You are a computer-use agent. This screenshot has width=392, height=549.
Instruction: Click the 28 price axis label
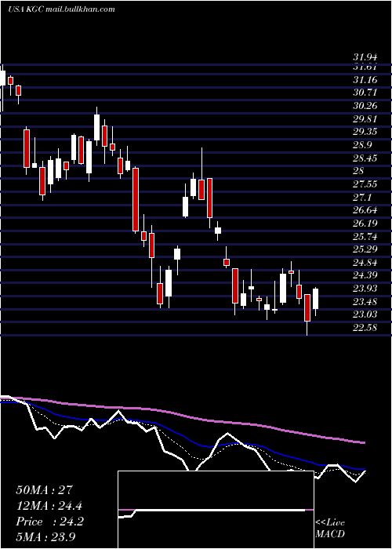click(x=359, y=171)
